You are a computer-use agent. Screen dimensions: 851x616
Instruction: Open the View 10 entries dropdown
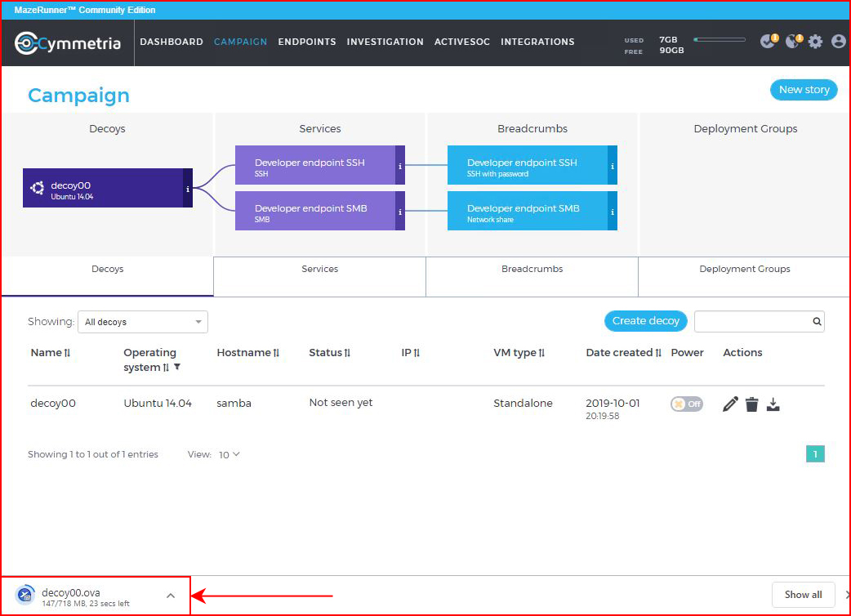[229, 454]
